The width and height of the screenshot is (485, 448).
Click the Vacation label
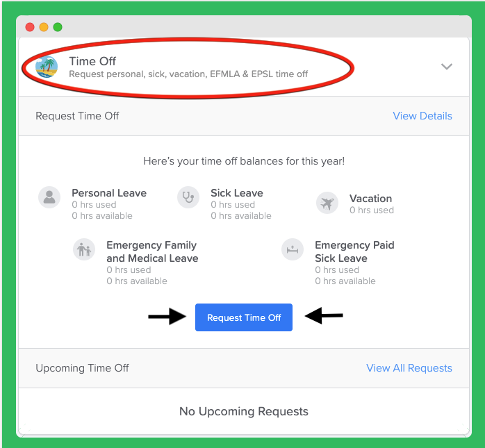370,199
